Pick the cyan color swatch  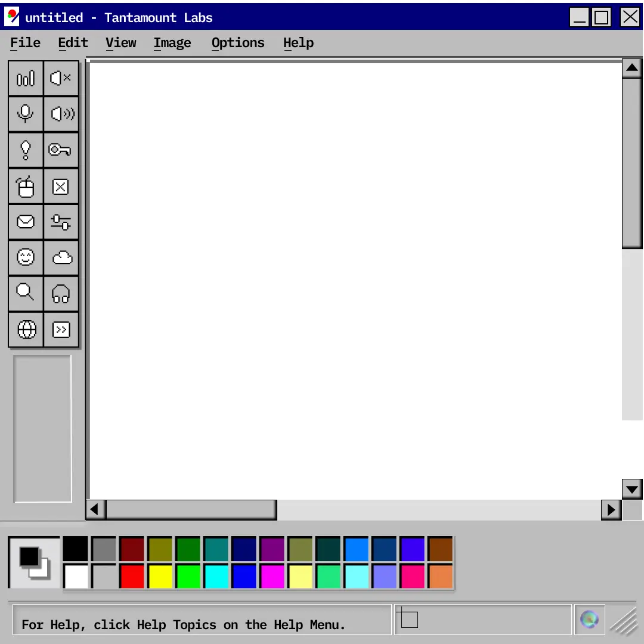216,576
